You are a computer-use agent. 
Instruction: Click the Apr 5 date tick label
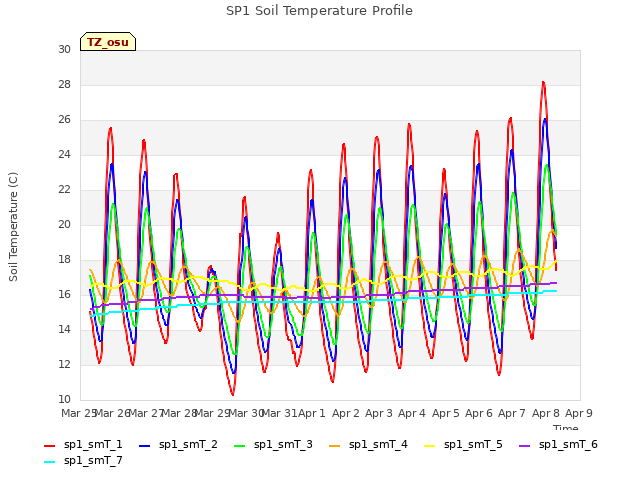(x=446, y=413)
